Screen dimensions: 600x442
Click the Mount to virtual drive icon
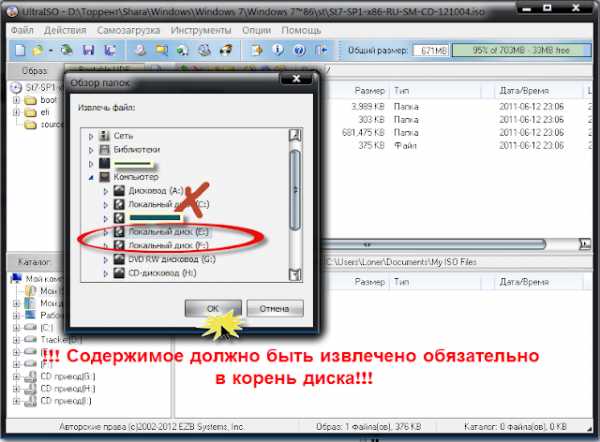[x=205, y=50]
